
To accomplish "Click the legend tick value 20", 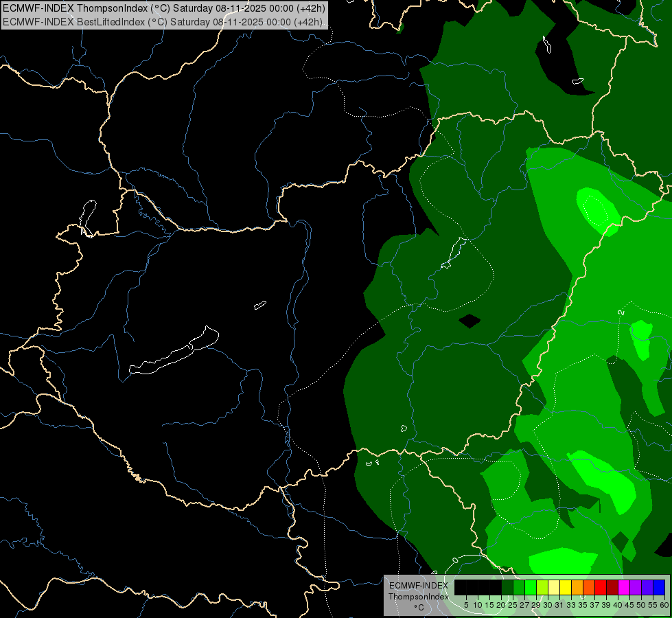I will 501,605.
